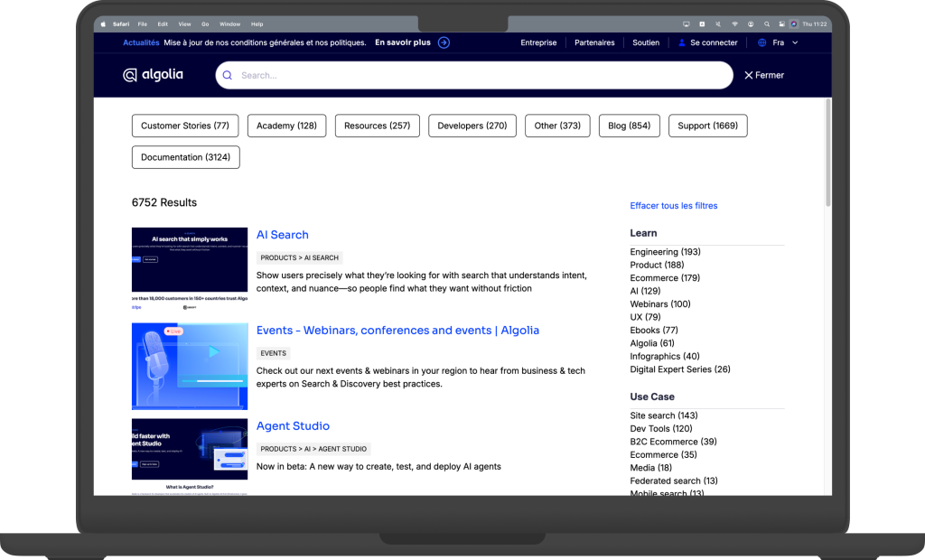
Task: Open the Entreprise navigation menu
Action: tap(538, 42)
